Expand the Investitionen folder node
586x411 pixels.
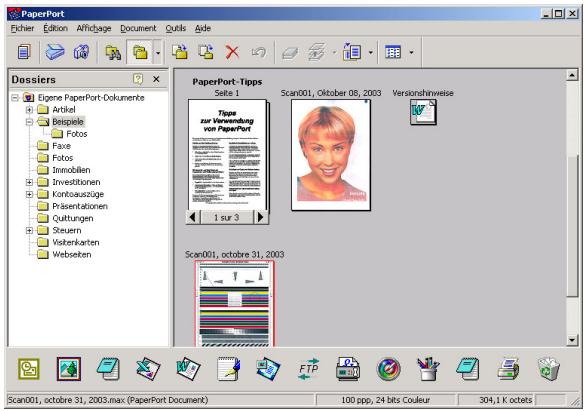[x=29, y=182]
